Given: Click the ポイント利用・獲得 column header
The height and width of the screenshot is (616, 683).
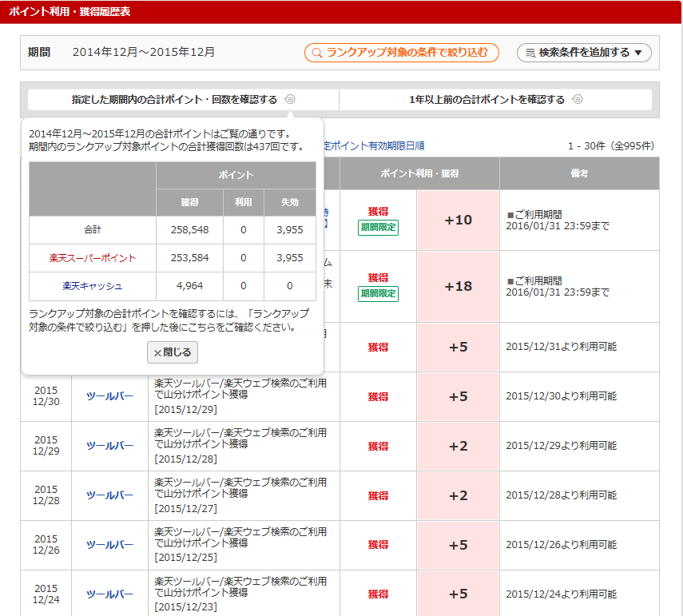Looking at the screenshot, I should [419, 173].
